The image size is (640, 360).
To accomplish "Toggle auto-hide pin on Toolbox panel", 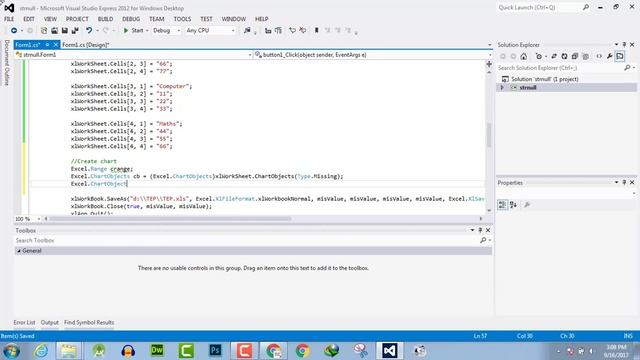I will tap(480, 230).
